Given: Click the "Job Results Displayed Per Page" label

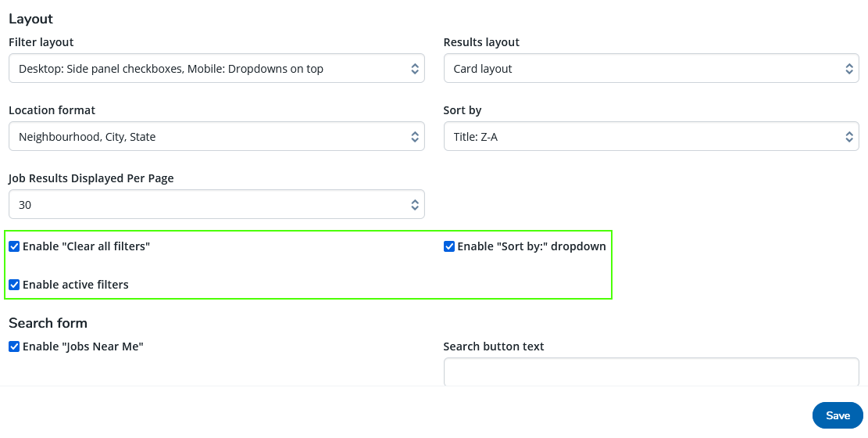Looking at the screenshot, I should [x=91, y=178].
